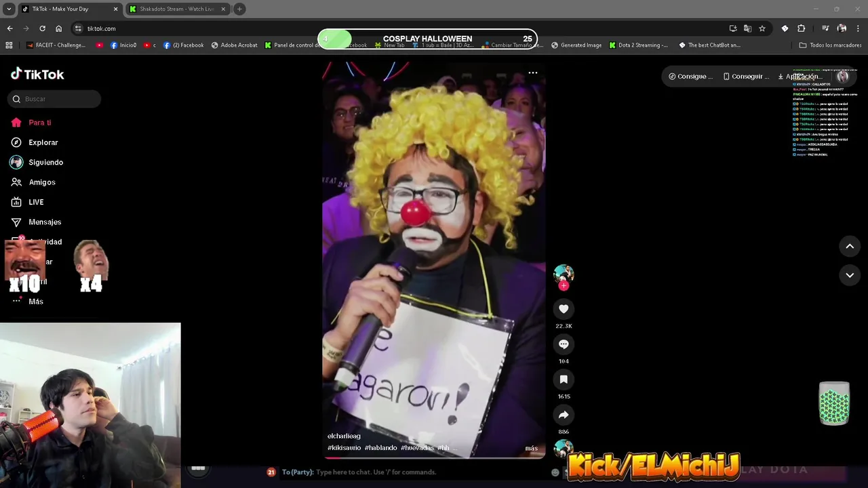
Task: Open the Dota 2 Streaming bookmark
Action: tap(638, 45)
